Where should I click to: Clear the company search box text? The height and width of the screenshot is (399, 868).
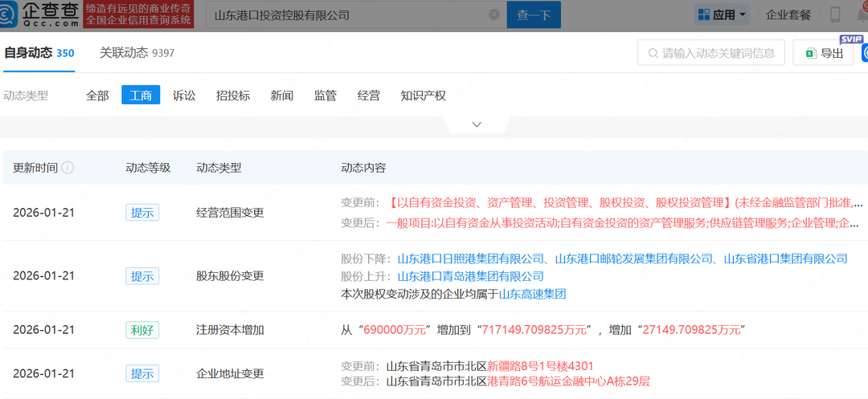click(x=493, y=15)
